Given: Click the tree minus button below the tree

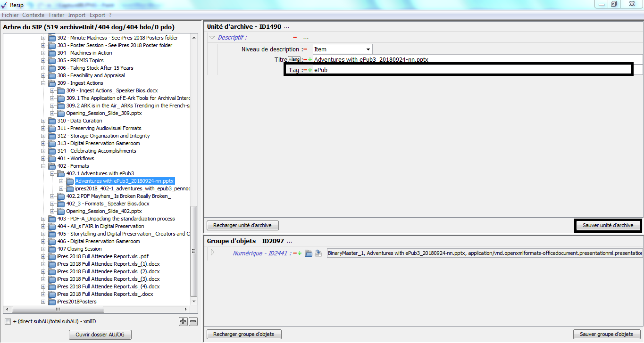Looking at the screenshot, I should click(193, 322).
